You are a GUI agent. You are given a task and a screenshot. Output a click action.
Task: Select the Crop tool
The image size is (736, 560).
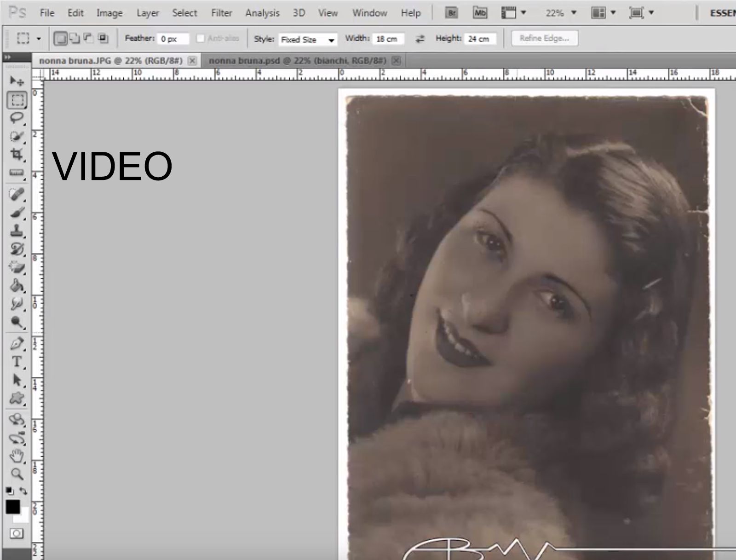17,154
